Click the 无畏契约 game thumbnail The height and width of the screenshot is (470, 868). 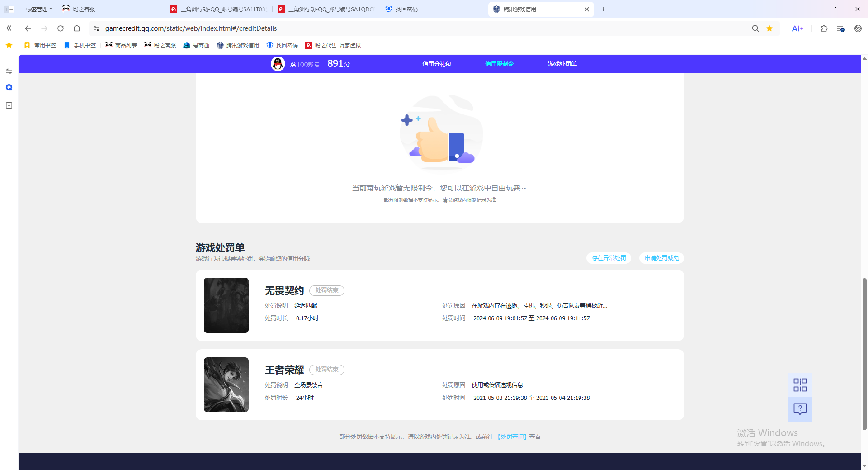click(226, 305)
